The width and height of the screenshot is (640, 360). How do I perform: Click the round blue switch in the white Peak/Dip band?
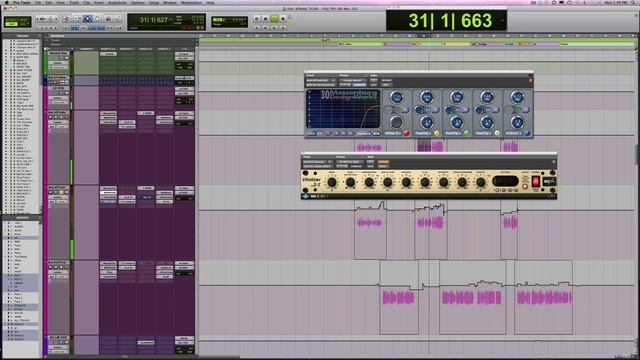click(479, 109)
